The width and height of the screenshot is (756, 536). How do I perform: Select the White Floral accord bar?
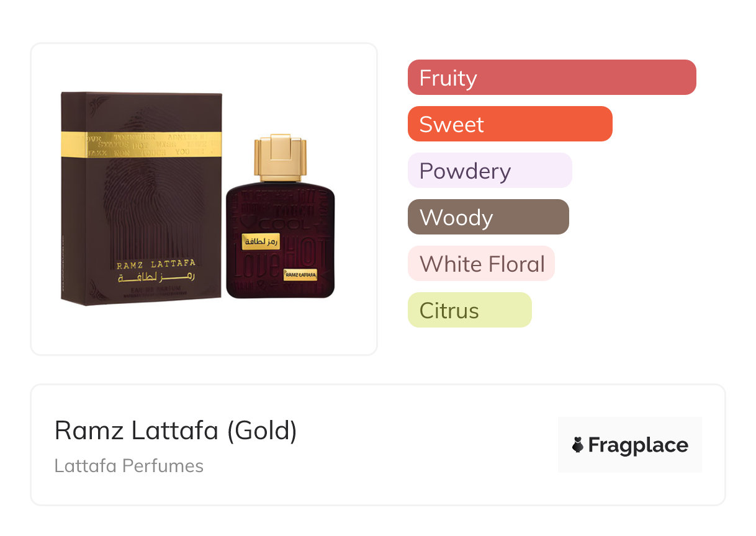481,264
